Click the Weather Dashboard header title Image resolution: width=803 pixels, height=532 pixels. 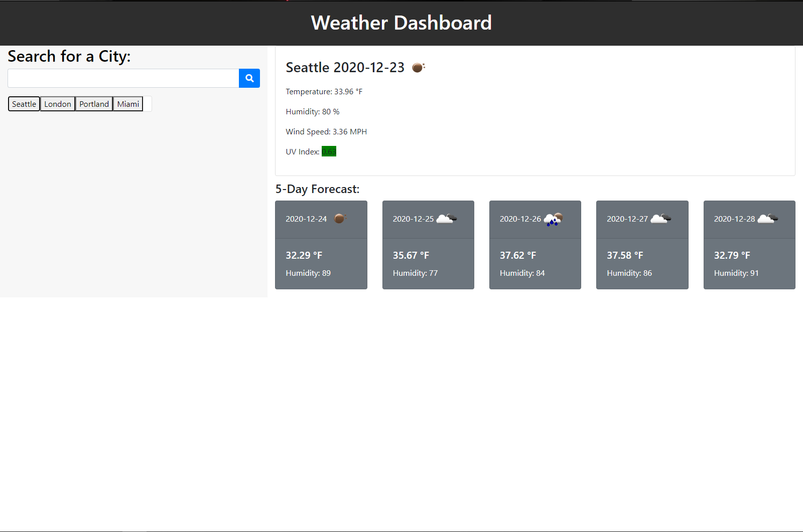tap(401, 23)
